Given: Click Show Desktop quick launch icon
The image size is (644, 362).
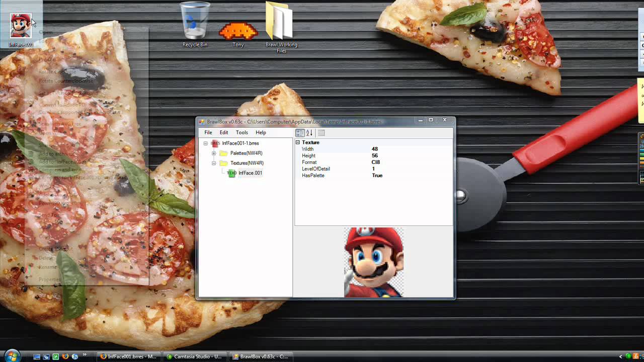Looking at the screenshot, I should [x=37, y=356].
